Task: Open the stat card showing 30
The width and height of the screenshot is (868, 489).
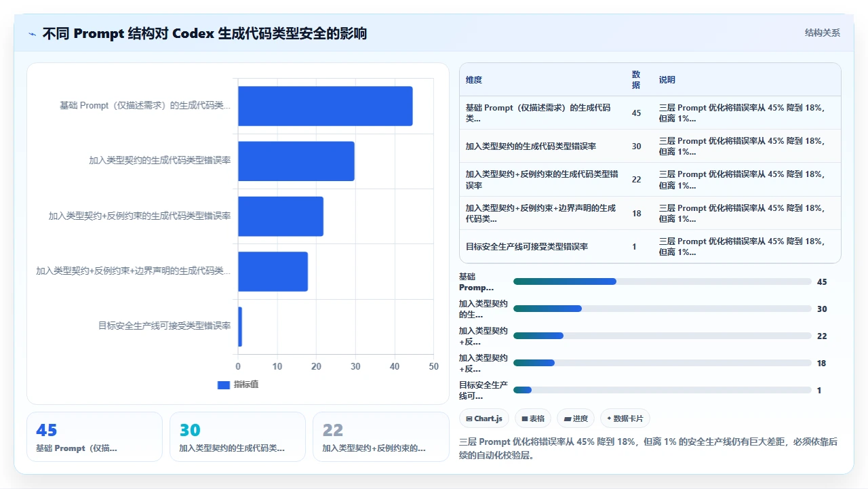Action: [237, 437]
